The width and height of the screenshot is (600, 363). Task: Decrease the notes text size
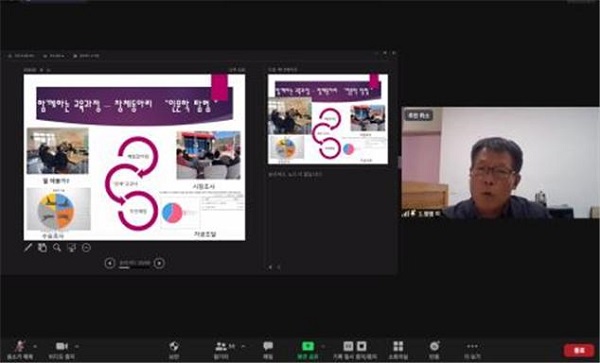click(279, 267)
